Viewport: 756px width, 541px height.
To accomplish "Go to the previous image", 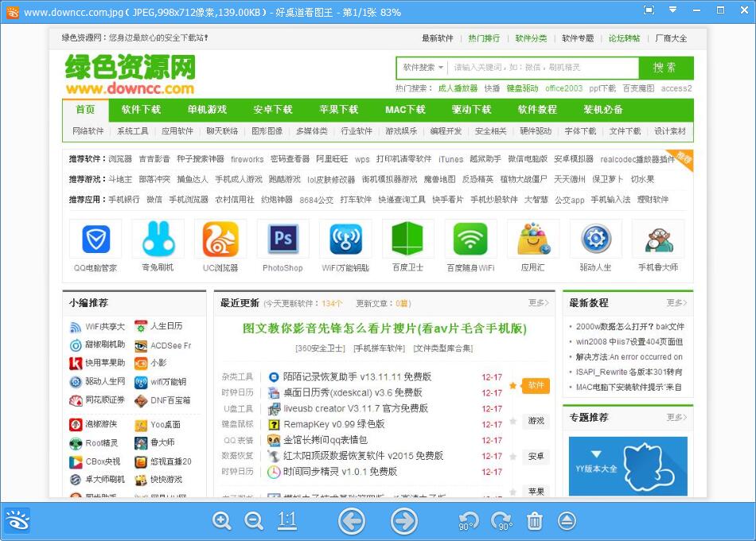I will pos(351,521).
